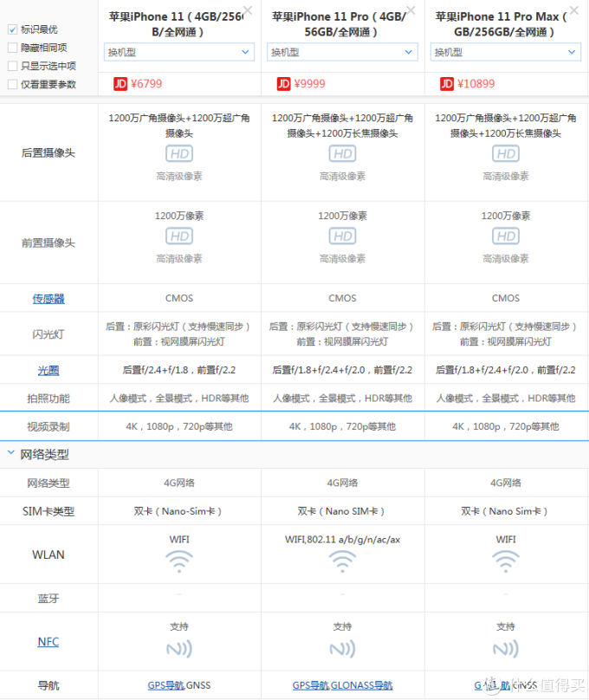
Task: Select the 前置摄像头 row label
Action: (49, 243)
